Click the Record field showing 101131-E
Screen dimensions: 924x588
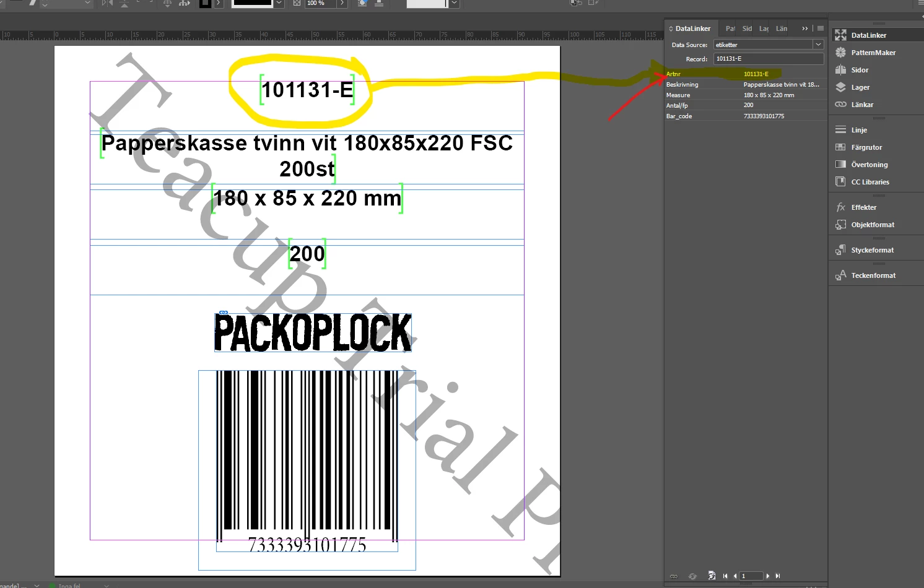[x=769, y=59]
